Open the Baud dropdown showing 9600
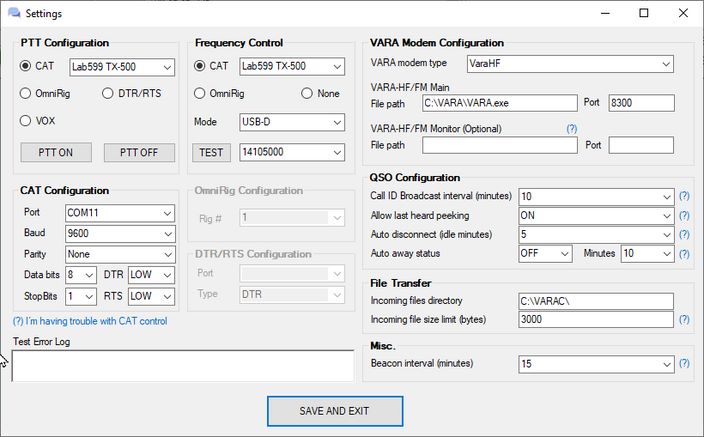Screen dimensions: 704x437 pyautogui.click(x=120, y=234)
